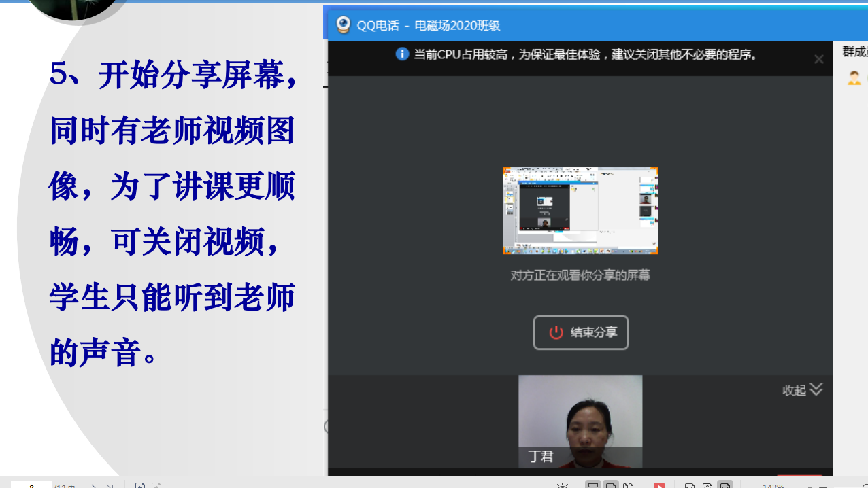Screen dimensions: 868x488
Task: Toggle eye-protection mode sun icon
Action: [x=562, y=486]
